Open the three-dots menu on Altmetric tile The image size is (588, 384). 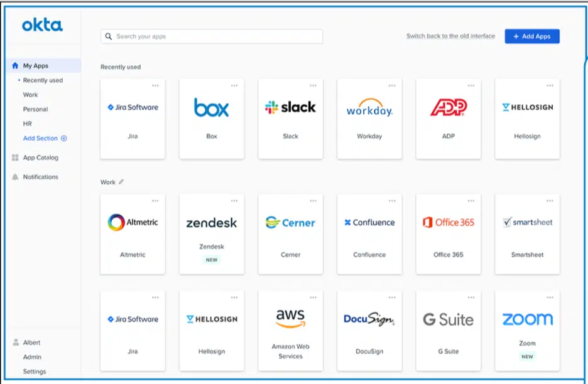(155, 201)
